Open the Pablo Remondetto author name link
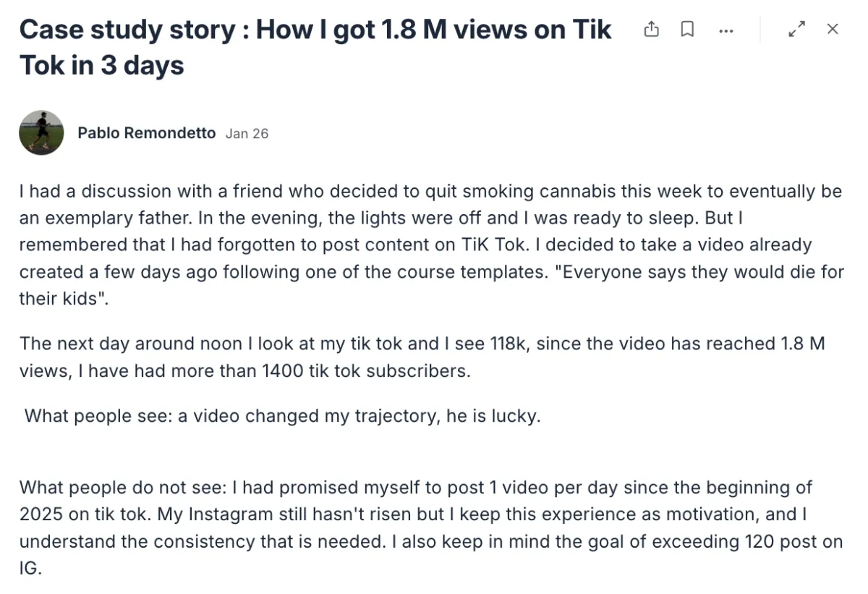 click(x=146, y=133)
